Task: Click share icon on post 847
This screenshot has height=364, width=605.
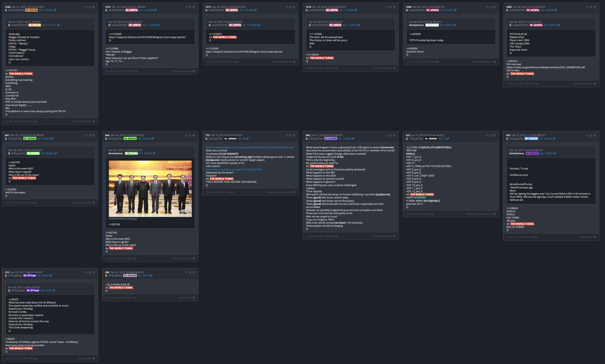Action: [x=86, y=135]
